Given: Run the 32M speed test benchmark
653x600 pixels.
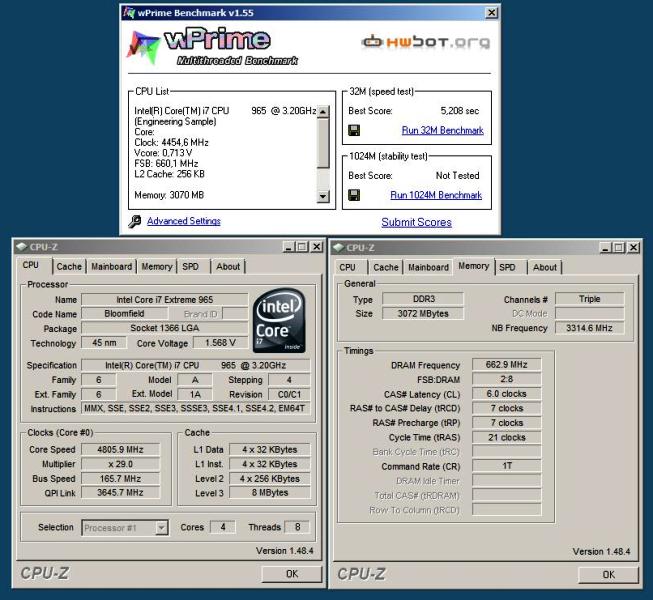Looking at the screenshot, I should (x=442, y=130).
